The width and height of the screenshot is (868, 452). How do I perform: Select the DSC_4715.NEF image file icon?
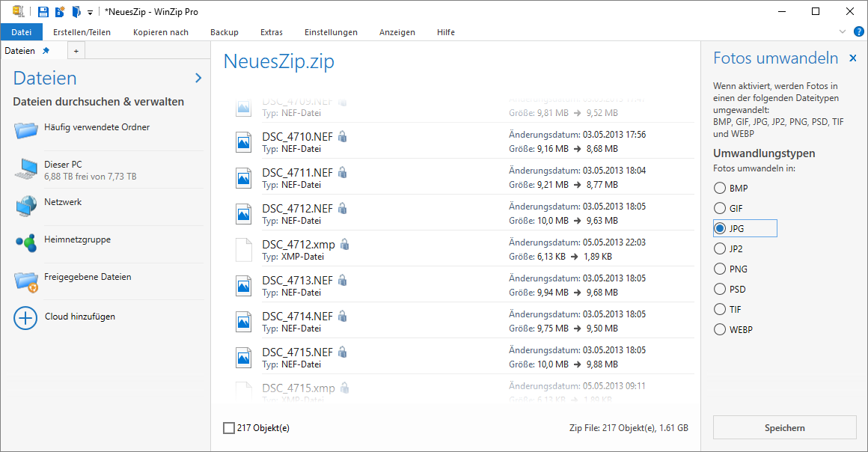[x=244, y=358]
